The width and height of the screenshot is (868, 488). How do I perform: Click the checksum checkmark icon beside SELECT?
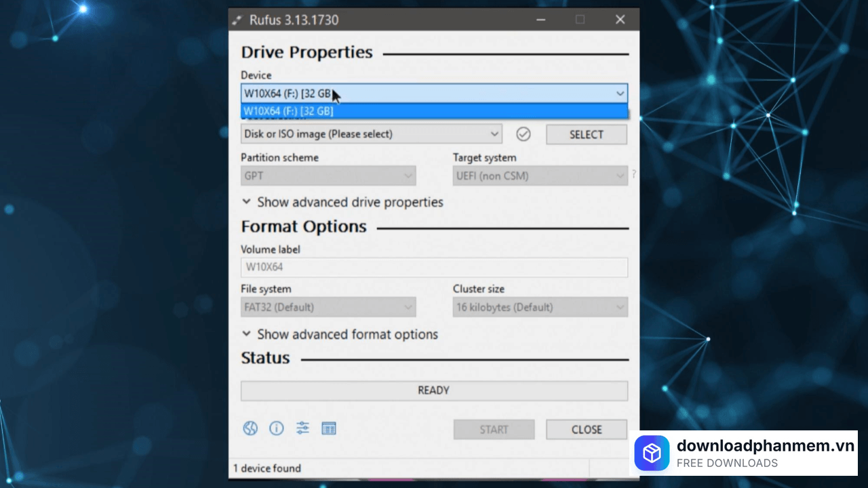(523, 134)
